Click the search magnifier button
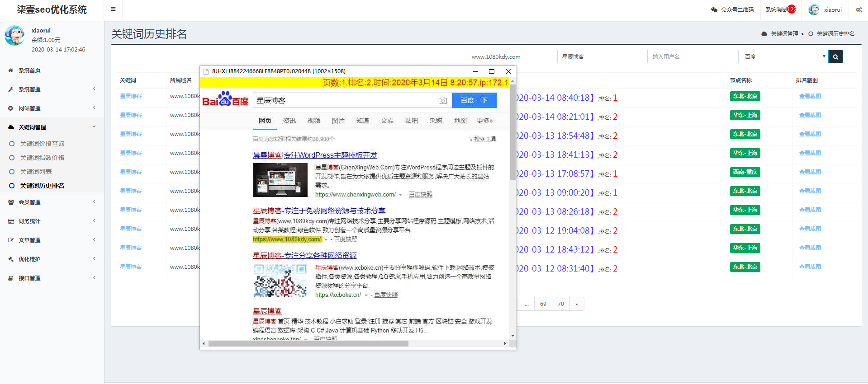Screen dimensions: 868x384 click(x=835, y=57)
